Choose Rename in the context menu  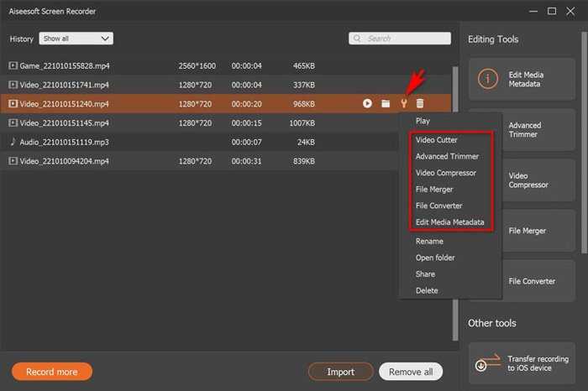click(x=429, y=241)
